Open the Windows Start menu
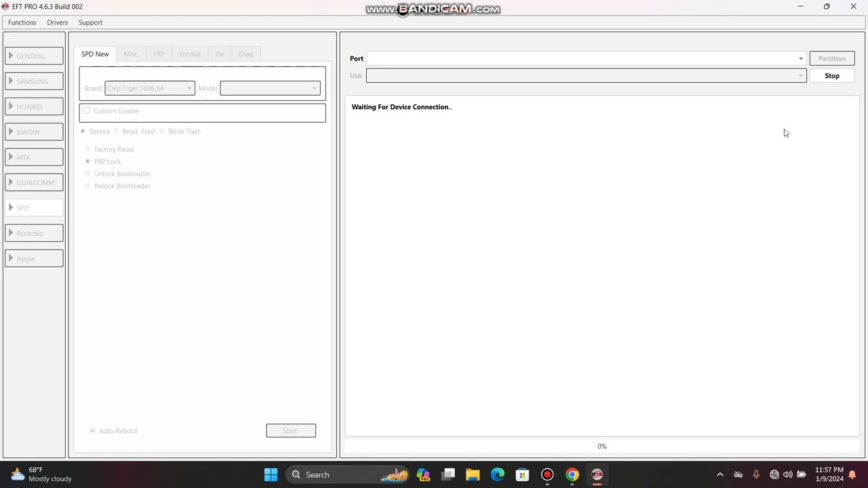Image resolution: width=868 pixels, height=488 pixels. click(271, 474)
